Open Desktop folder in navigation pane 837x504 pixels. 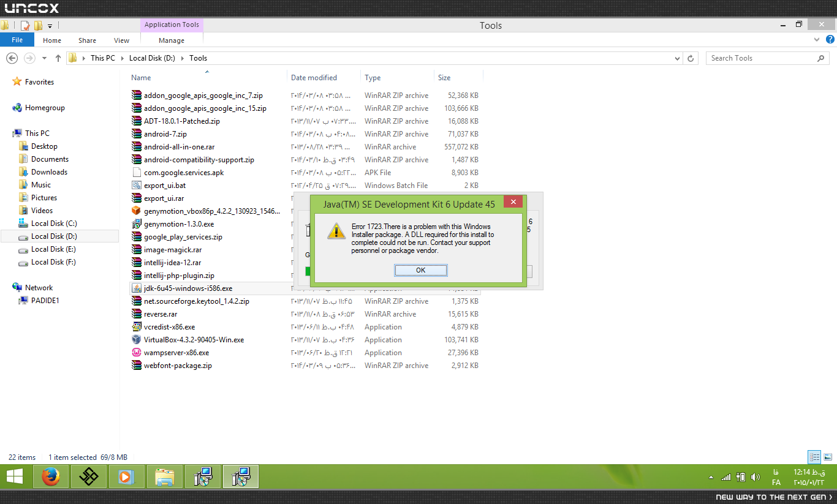coord(44,146)
